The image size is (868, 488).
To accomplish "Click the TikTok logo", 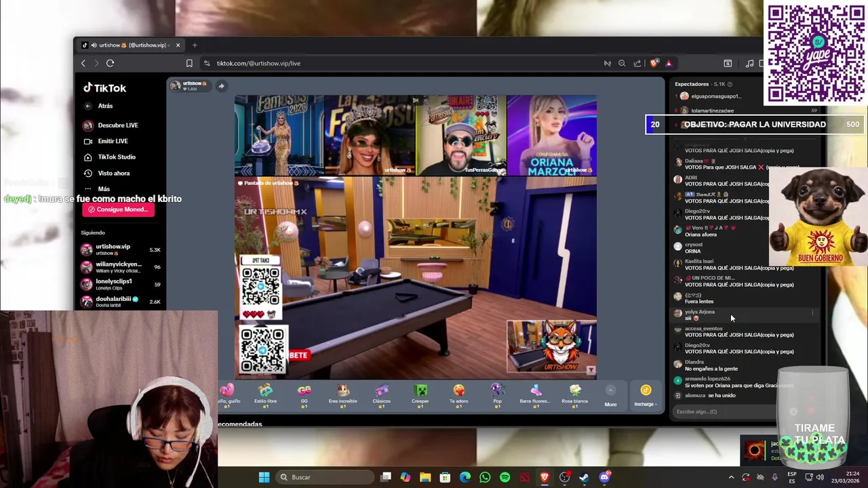I will click(x=104, y=88).
